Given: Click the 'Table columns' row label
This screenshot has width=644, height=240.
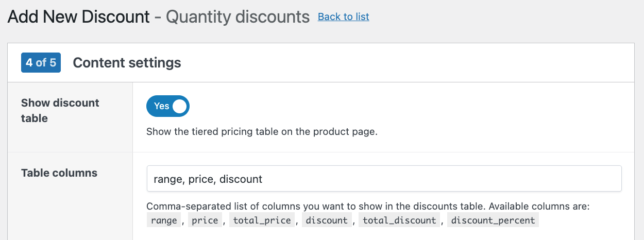Looking at the screenshot, I should 59,173.
